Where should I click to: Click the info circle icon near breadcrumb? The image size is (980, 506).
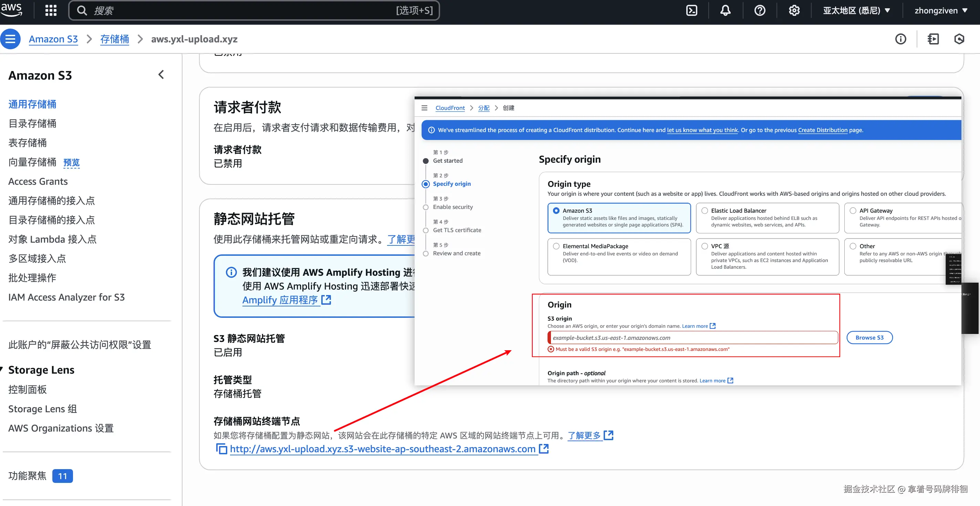(x=900, y=39)
